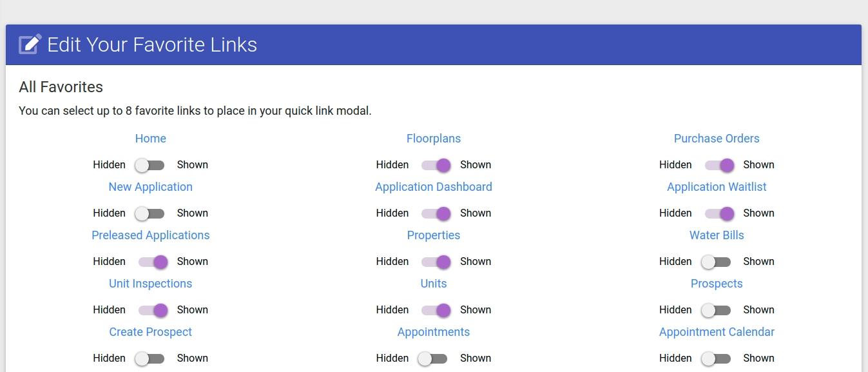Open the Appointment Calendar link
Image resolution: width=868 pixels, height=372 pixels.
coord(717,332)
